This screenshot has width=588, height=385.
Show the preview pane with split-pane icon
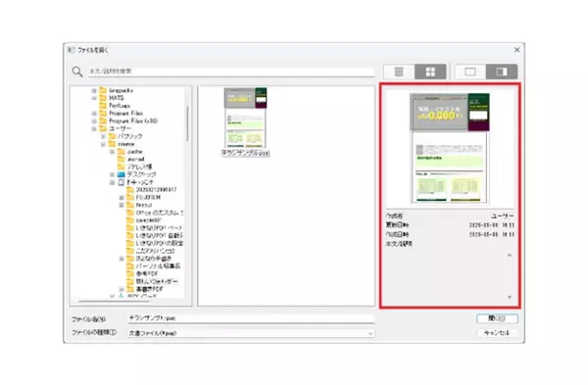tap(502, 72)
